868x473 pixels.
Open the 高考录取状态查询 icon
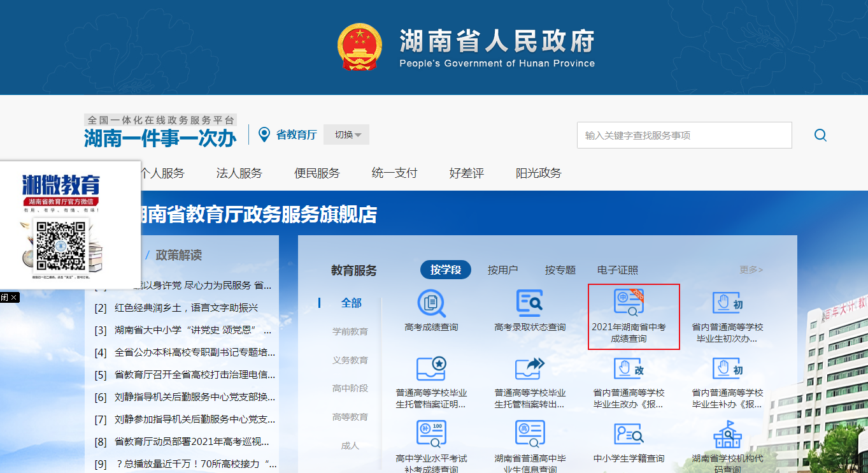click(530, 304)
